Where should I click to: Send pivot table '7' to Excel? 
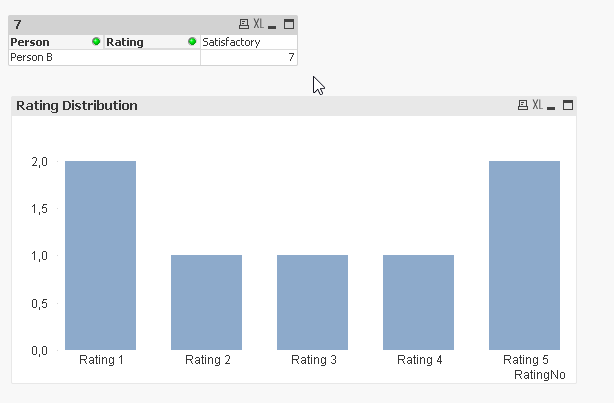(x=258, y=24)
